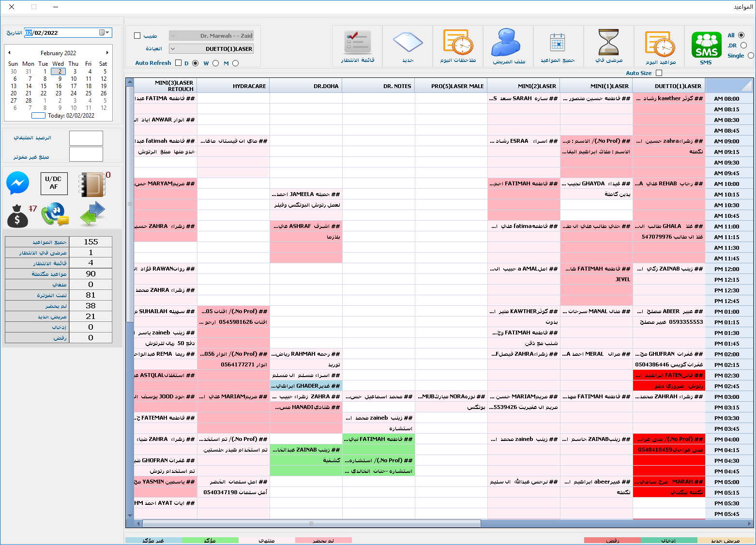Click the الرصيد المتبقي input field
The height and width of the screenshot is (545, 756).
[x=86, y=138]
